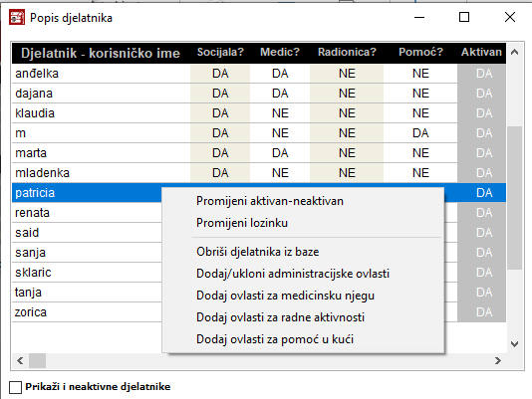Select Promijeni aktivan-neaktivan menu entry
This screenshot has width=532, height=399.
tap(270, 201)
